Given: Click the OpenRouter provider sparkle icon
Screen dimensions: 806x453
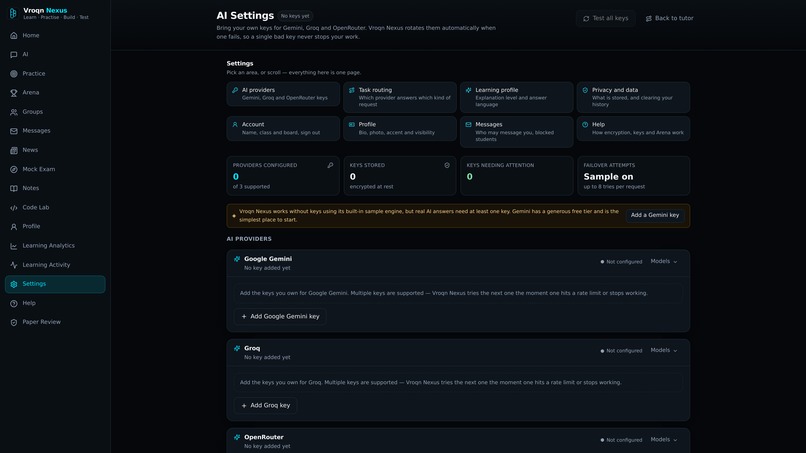Looking at the screenshot, I should point(237,437).
